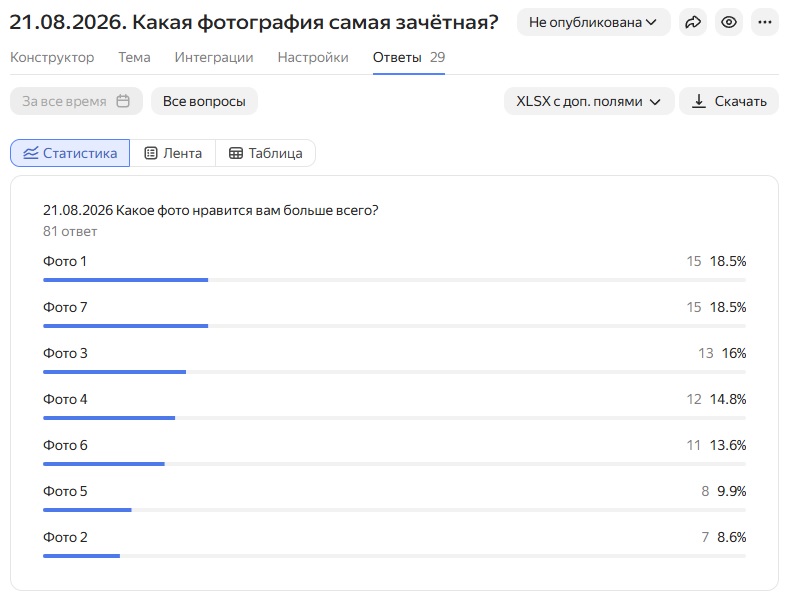Switch to Таблица table view
This screenshot has height=598, width=789.
tap(265, 153)
